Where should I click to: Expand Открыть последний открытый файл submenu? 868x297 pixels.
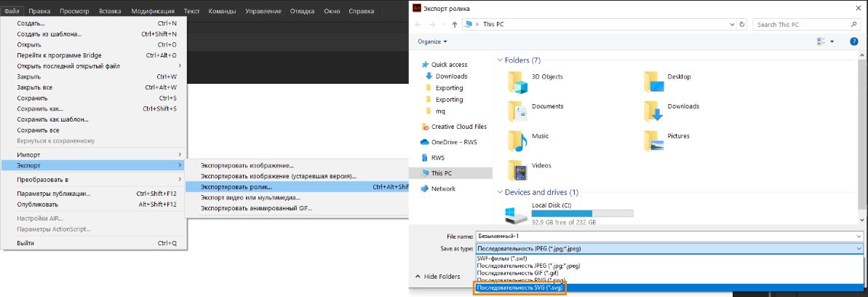coord(94,66)
